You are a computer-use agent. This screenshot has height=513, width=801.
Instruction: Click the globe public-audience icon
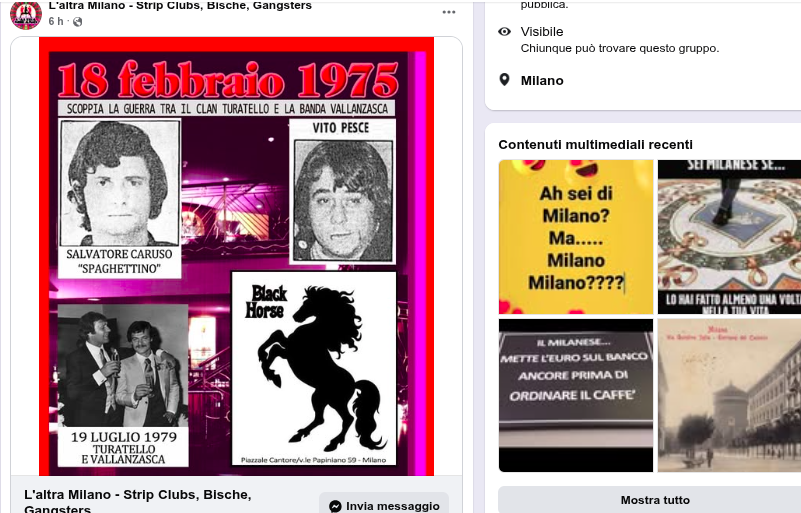point(78,21)
